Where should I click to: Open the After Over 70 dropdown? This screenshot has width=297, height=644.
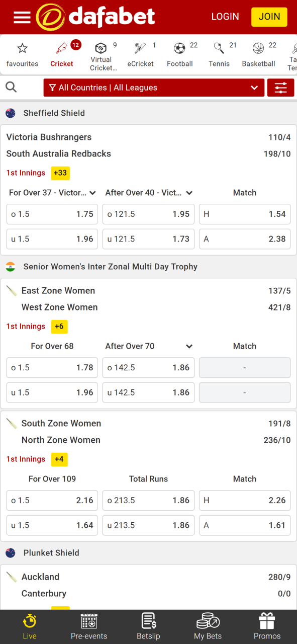(148, 346)
